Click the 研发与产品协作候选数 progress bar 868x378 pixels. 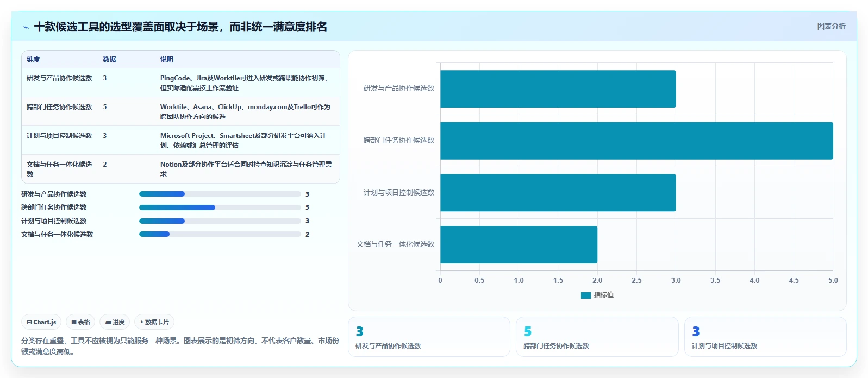(220, 194)
